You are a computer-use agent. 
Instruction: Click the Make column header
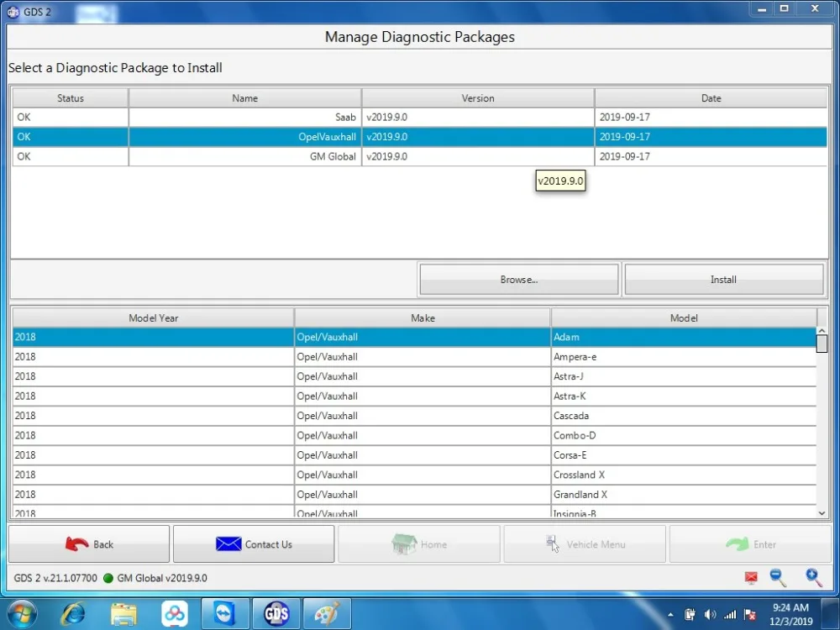click(x=423, y=318)
